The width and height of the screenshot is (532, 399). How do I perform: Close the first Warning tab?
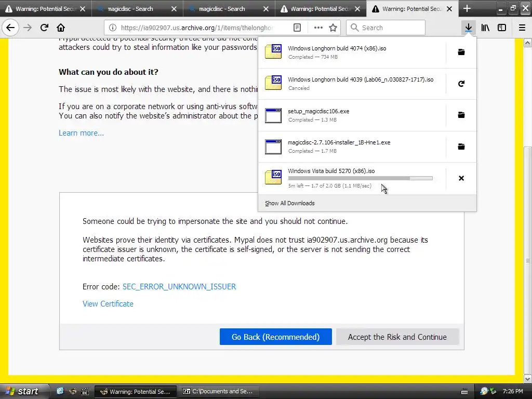83,9
